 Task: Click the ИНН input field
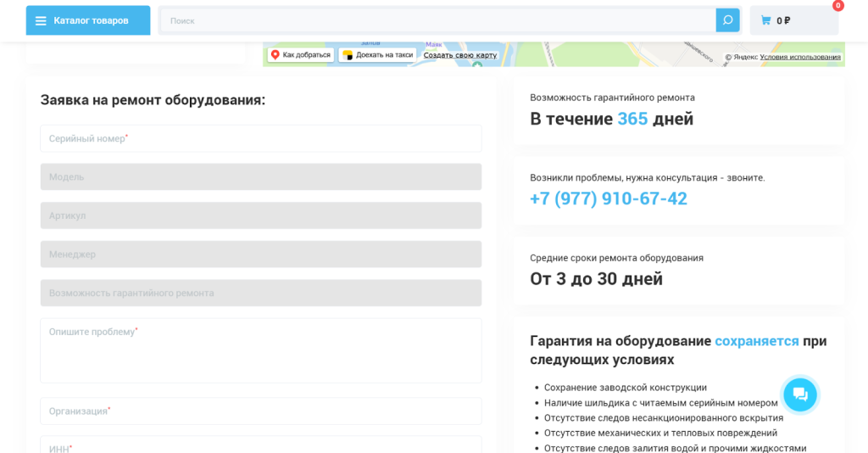260,445
